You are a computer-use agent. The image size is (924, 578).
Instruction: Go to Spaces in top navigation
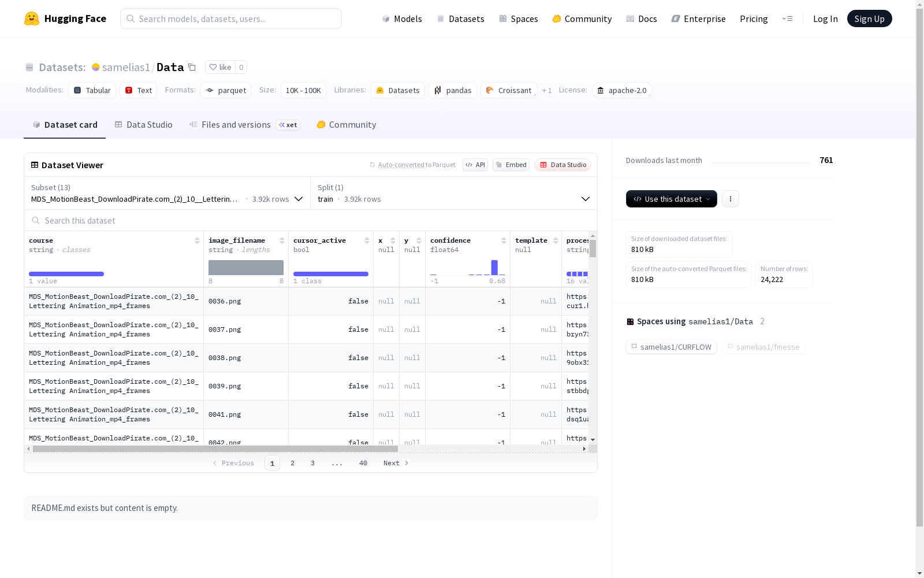click(519, 18)
